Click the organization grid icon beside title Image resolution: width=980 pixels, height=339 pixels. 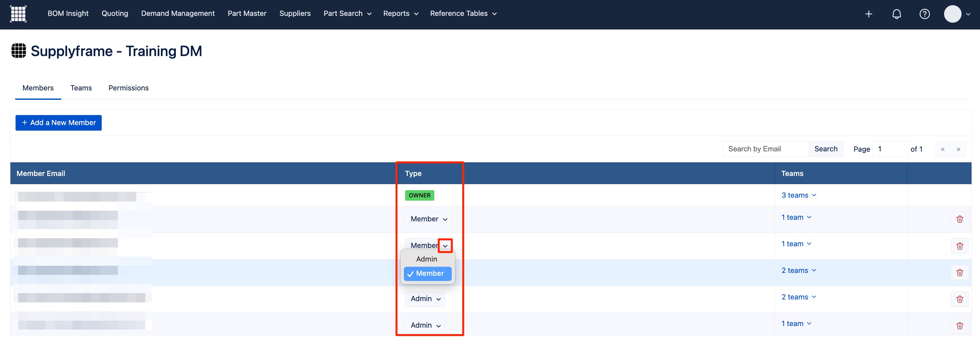pos(19,51)
